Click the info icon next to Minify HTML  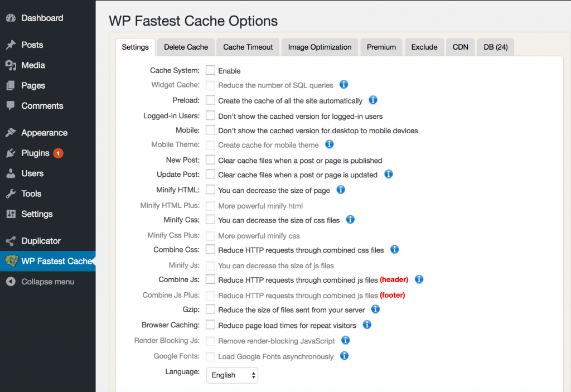(x=341, y=190)
